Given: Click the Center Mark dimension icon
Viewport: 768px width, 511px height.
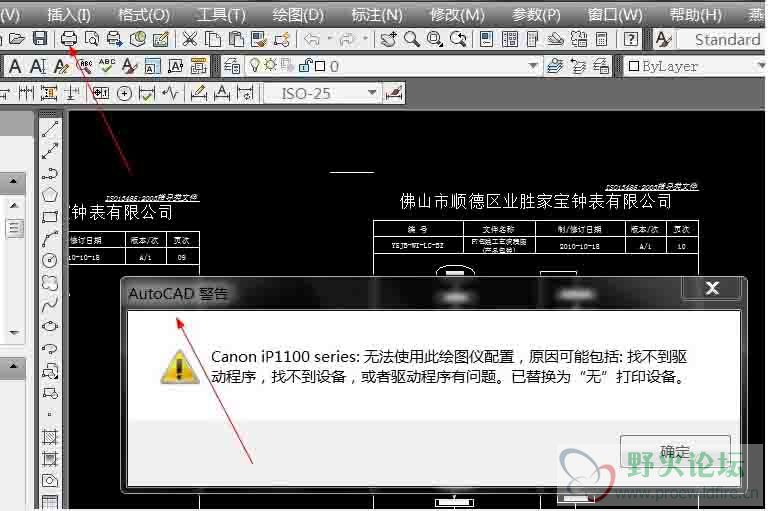Looking at the screenshot, I should [124, 93].
